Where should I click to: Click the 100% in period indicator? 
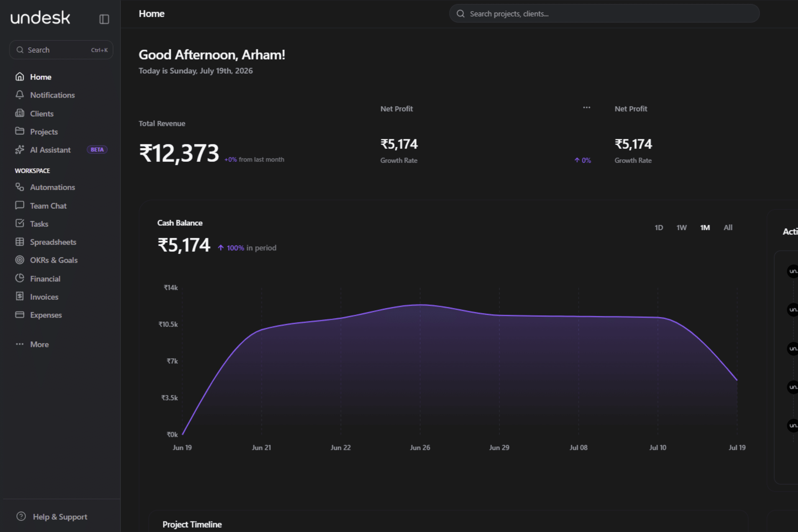(x=247, y=248)
